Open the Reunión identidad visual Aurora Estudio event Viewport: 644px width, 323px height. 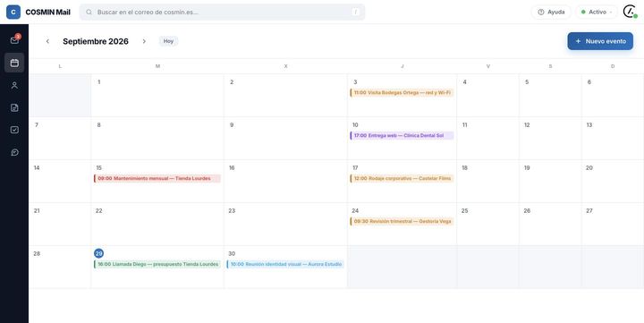(285, 264)
